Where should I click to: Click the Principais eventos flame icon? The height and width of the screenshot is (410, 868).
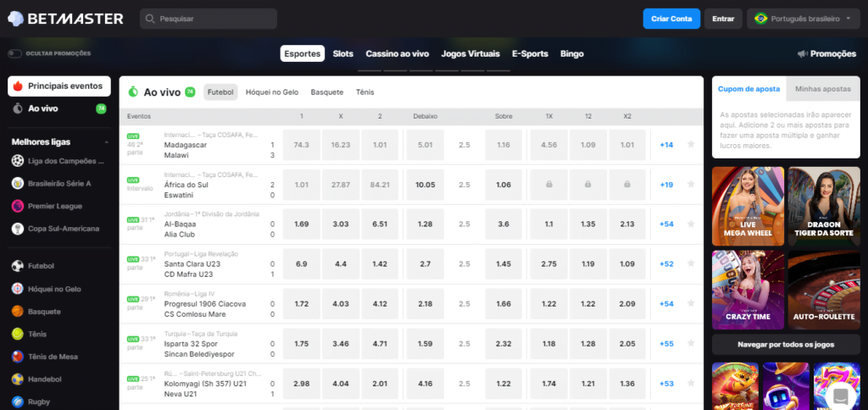click(19, 86)
